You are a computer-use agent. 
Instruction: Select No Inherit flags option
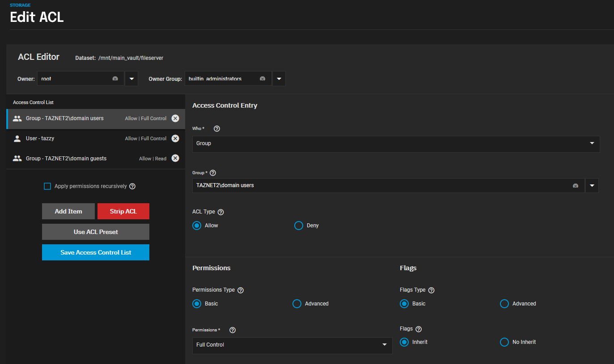tap(504, 342)
